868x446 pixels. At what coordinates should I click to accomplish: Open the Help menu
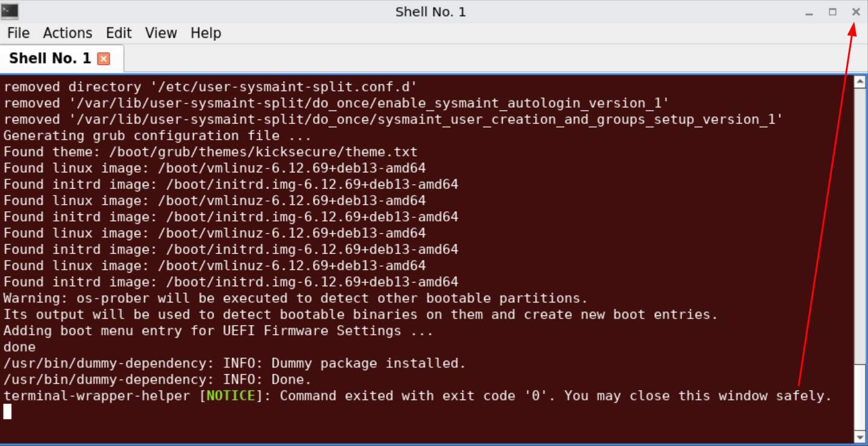pyautogui.click(x=206, y=33)
